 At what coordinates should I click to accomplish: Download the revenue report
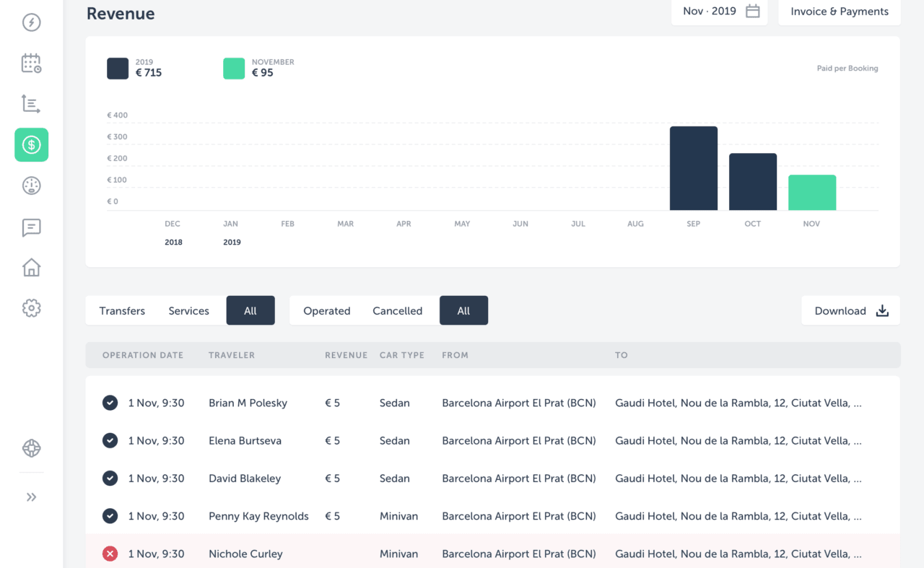(x=850, y=311)
